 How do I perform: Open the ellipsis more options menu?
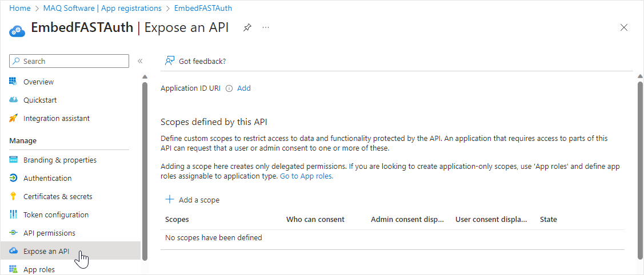pyautogui.click(x=266, y=27)
